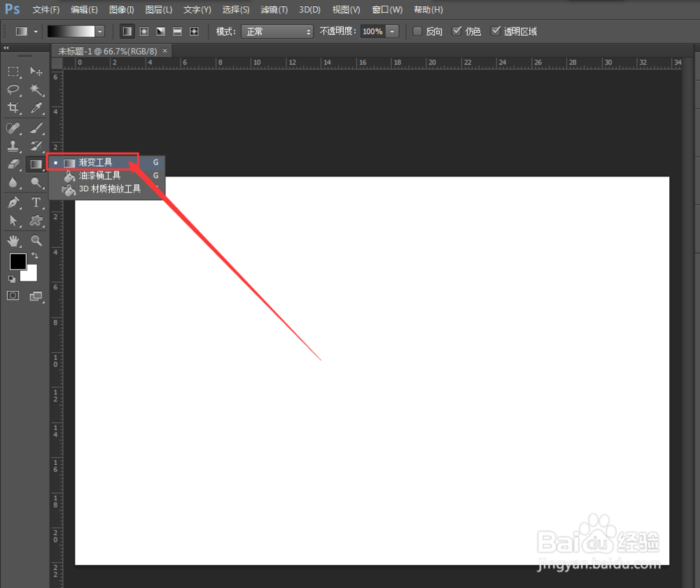Toggle Quick Mask mode

click(13, 295)
